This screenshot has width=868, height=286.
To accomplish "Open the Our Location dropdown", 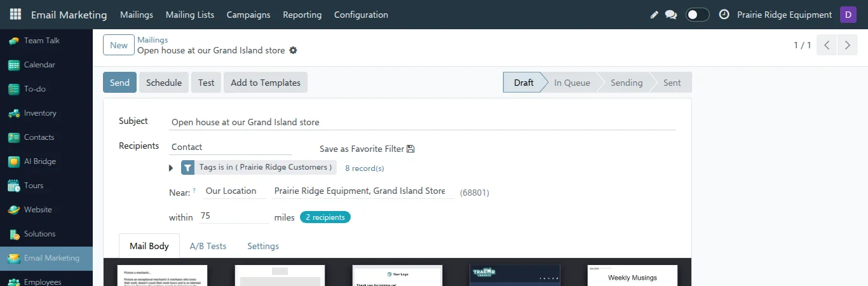I will pos(234,191).
